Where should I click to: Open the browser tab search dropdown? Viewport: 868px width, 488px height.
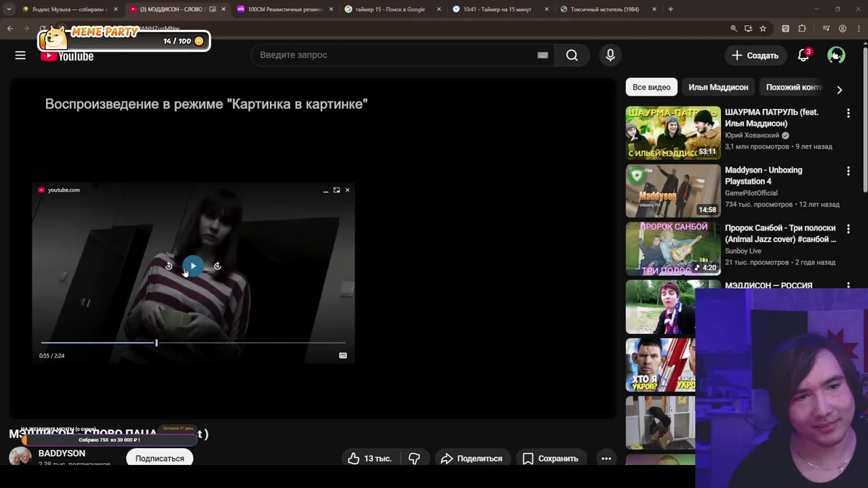tap(8, 9)
